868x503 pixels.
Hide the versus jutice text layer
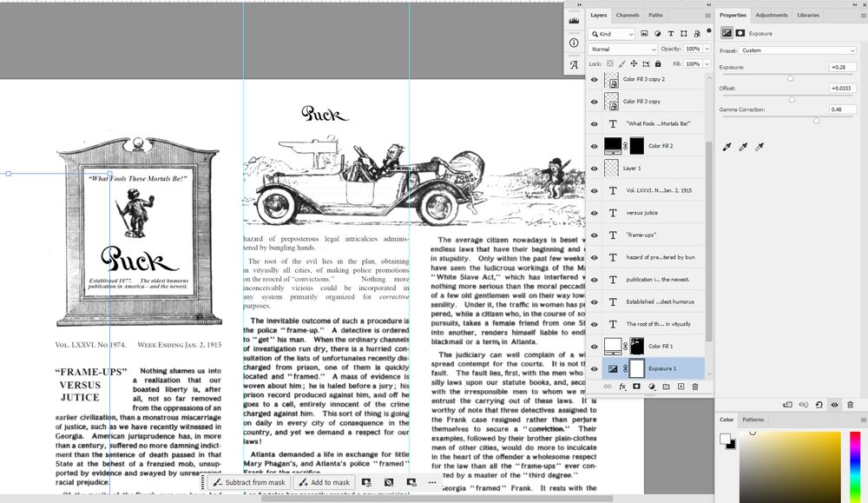[x=595, y=214]
